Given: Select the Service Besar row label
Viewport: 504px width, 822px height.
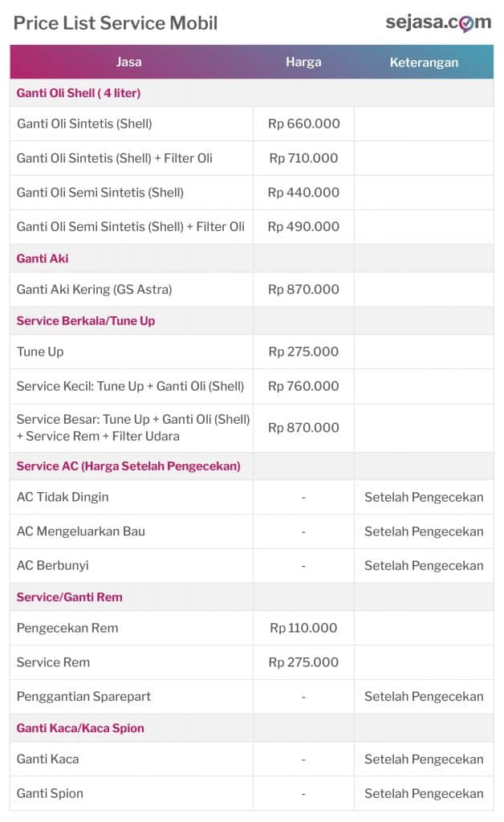Looking at the screenshot, I should click(133, 428).
